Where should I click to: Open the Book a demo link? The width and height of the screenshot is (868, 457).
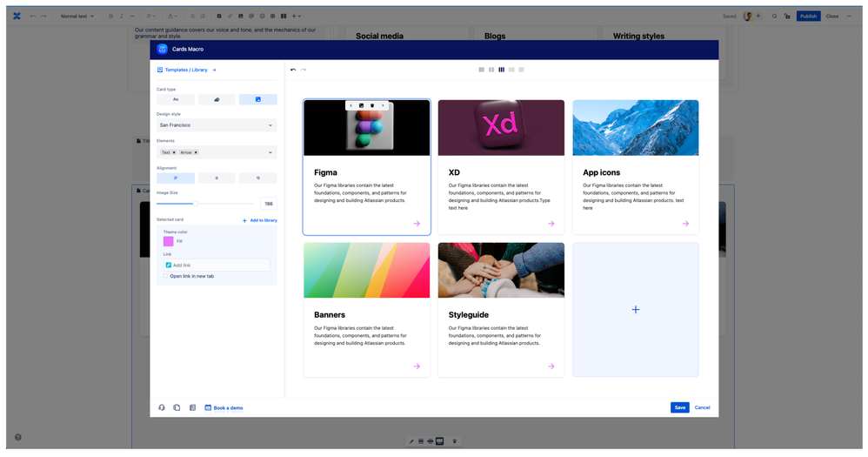click(224, 407)
